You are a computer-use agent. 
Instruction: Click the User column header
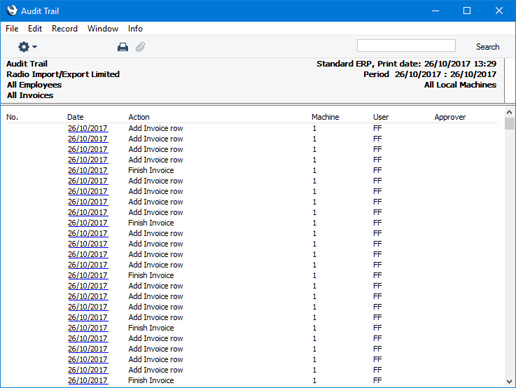point(381,117)
